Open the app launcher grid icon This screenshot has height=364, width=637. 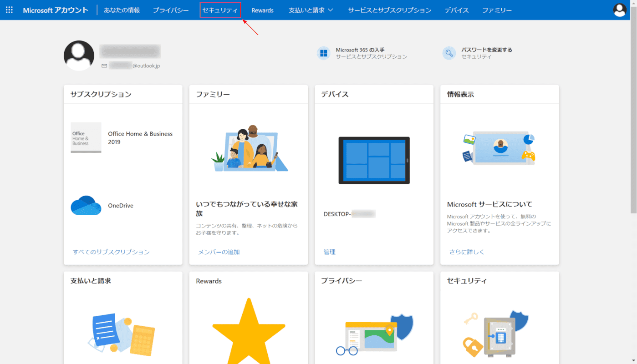(x=9, y=10)
